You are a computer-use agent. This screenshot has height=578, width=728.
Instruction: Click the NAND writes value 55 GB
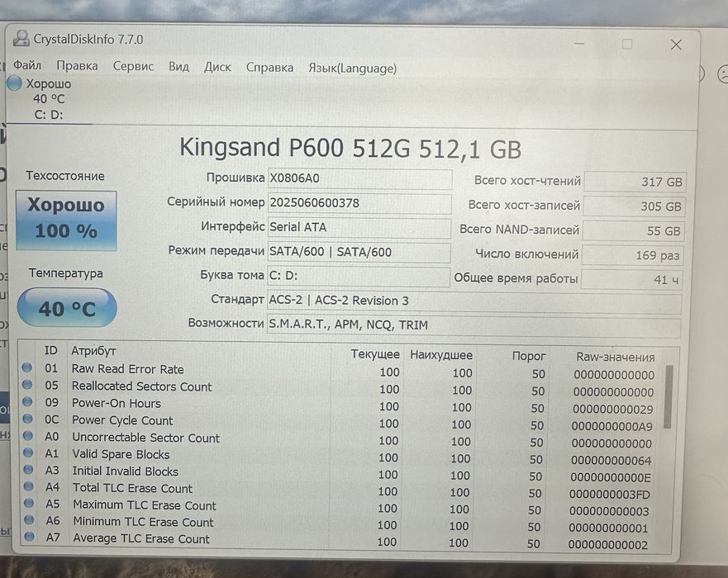tap(634, 230)
